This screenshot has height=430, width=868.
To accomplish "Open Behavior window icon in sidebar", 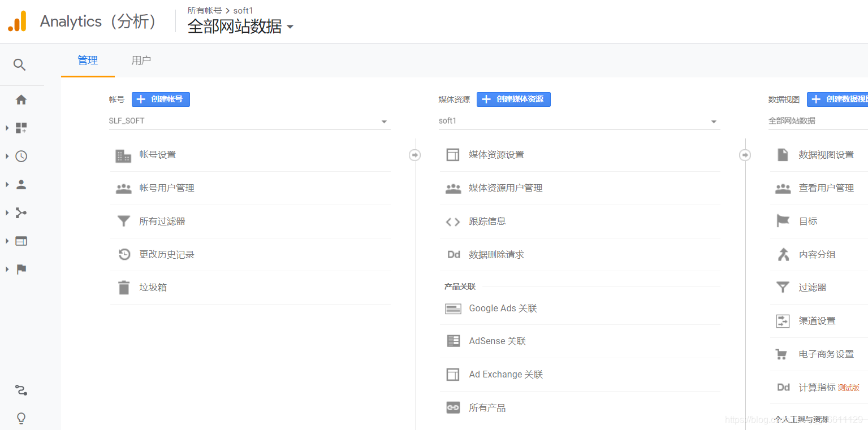I will pyautogui.click(x=21, y=241).
